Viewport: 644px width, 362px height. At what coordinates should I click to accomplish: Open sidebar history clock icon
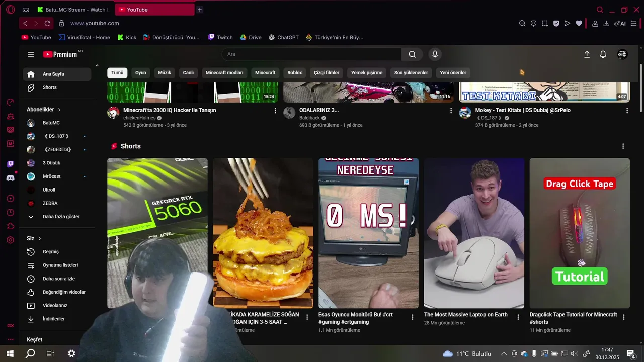[x=11, y=213]
